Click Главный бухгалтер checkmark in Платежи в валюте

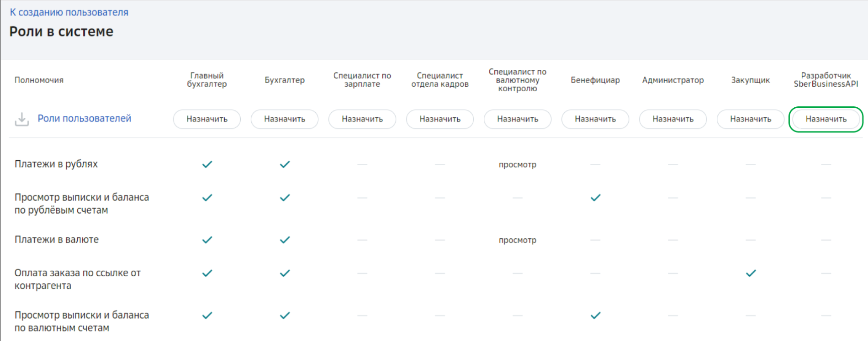click(x=207, y=240)
